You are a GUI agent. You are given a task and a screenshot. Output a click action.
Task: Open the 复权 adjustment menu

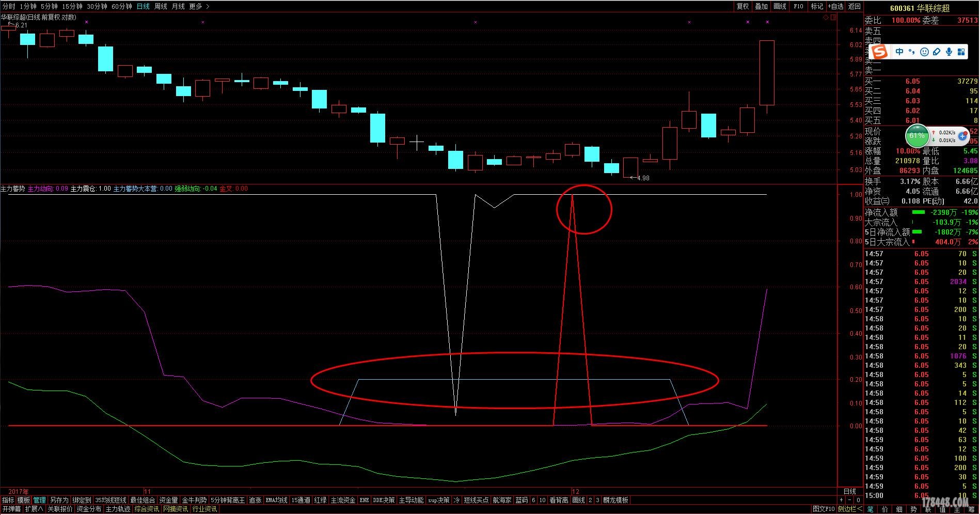(742, 6)
